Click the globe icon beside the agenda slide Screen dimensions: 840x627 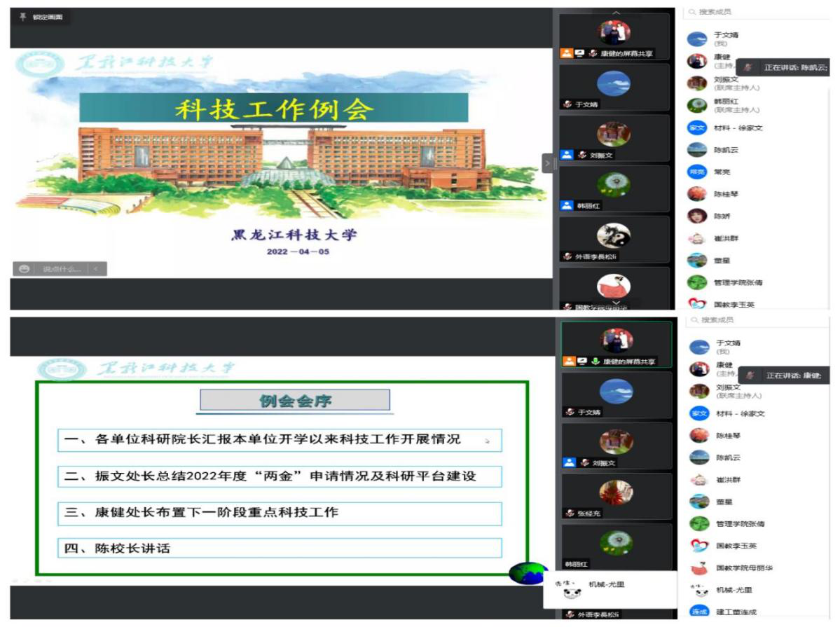[x=528, y=572]
